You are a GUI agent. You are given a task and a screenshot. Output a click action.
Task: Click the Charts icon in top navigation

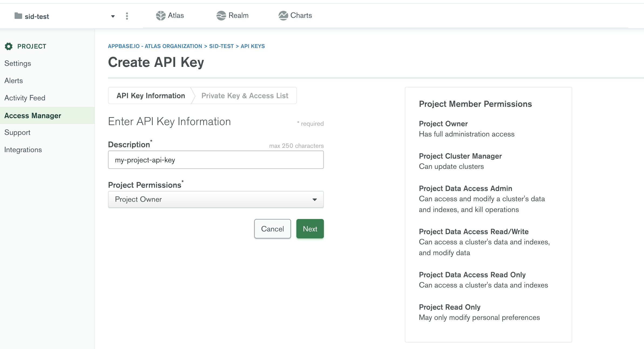tap(283, 16)
